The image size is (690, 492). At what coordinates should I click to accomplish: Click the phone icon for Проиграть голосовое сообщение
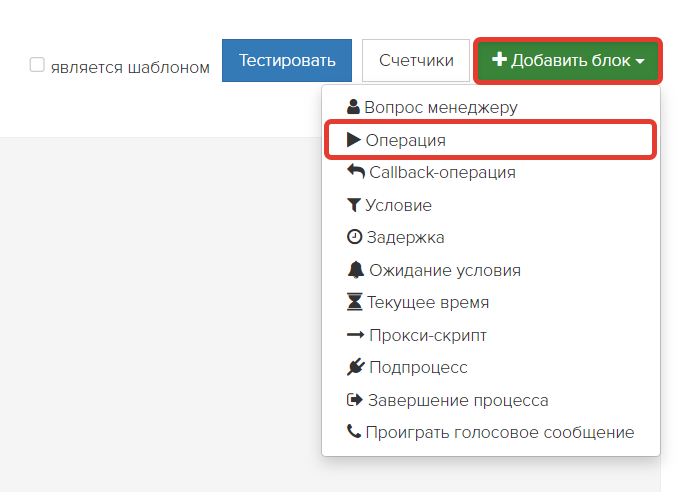(354, 431)
